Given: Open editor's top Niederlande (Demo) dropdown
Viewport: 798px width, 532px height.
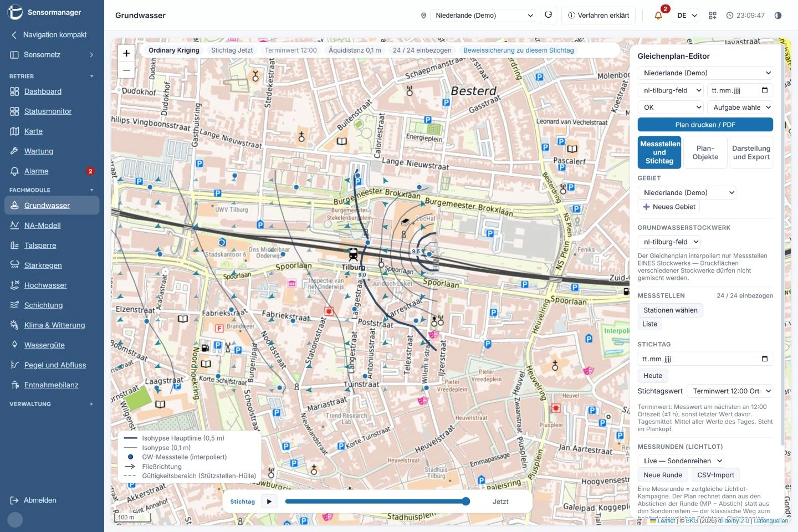Looking at the screenshot, I should pos(705,73).
